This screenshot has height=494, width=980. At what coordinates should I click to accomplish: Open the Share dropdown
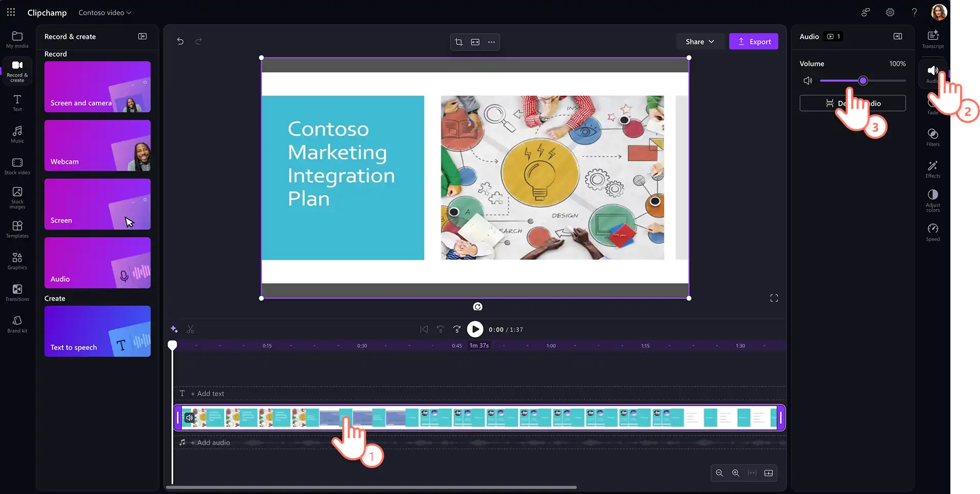(x=700, y=42)
